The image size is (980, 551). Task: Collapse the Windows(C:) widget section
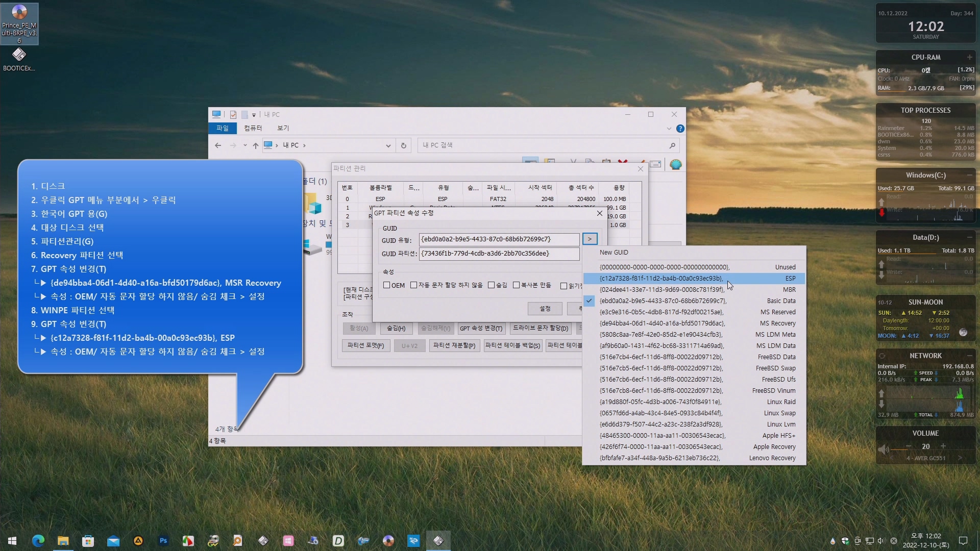pyautogui.click(x=969, y=175)
